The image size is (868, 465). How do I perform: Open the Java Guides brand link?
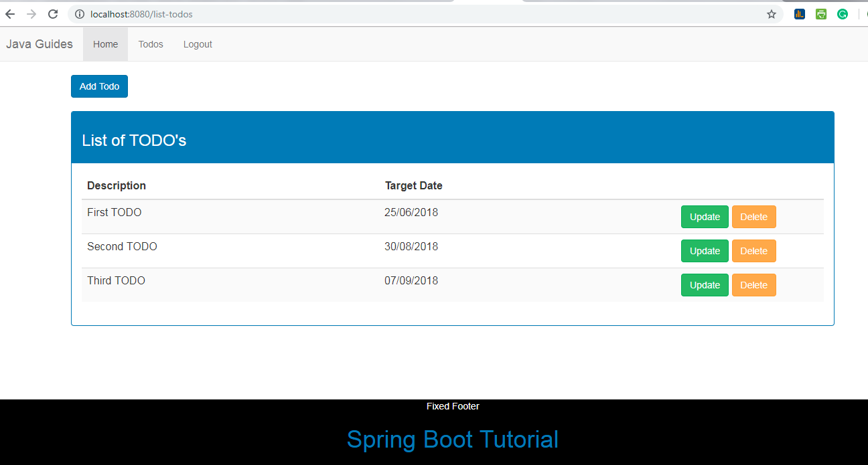coord(40,44)
